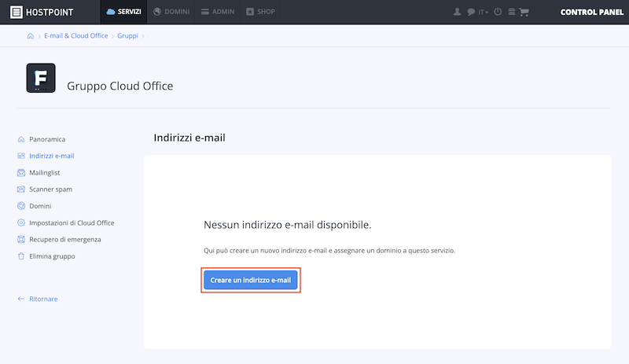Open the SHOP menu tab
Viewport: 629px width, 364px height.
(x=260, y=12)
